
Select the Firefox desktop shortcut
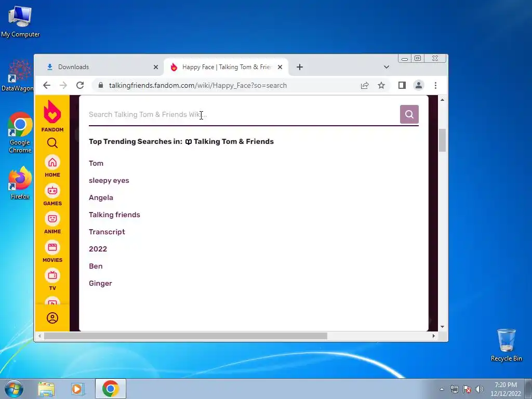20,183
